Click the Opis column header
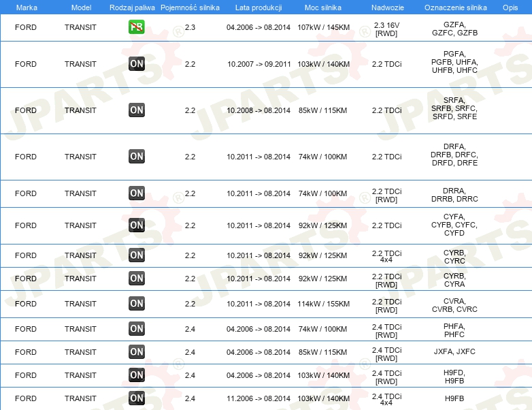This screenshot has width=532, height=410. [x=510, y=7]
